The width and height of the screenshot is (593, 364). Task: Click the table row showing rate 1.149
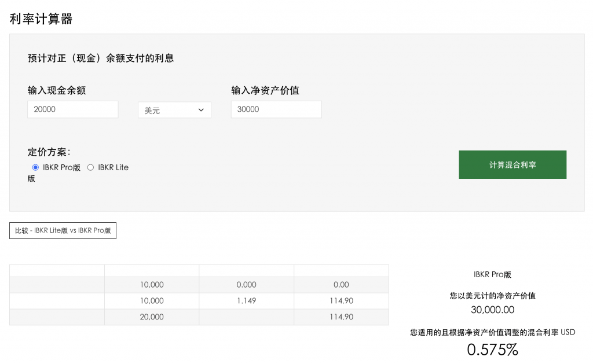coord(246,300)
